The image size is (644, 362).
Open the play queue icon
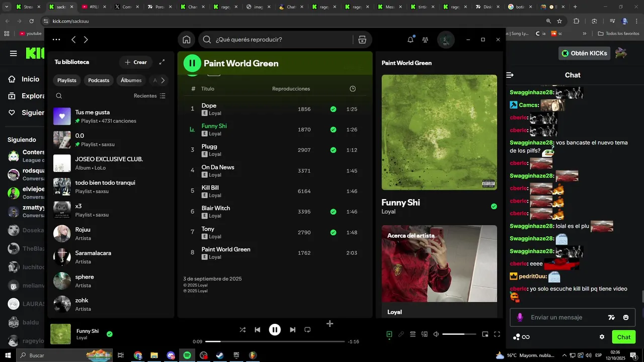(413, 334)
